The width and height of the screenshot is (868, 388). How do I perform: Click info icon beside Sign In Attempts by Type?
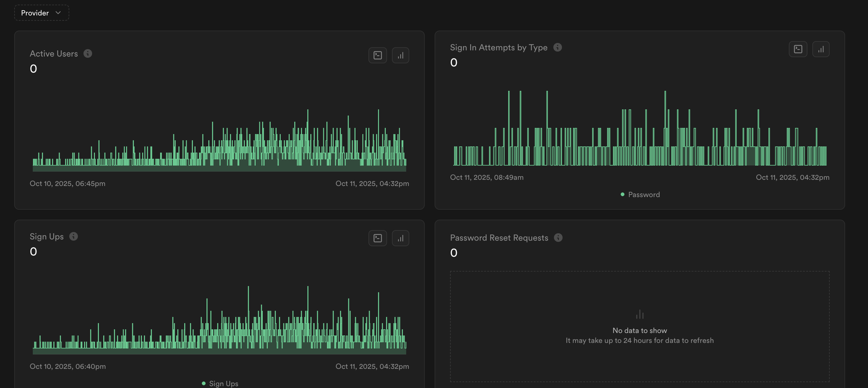click(557, 48)
